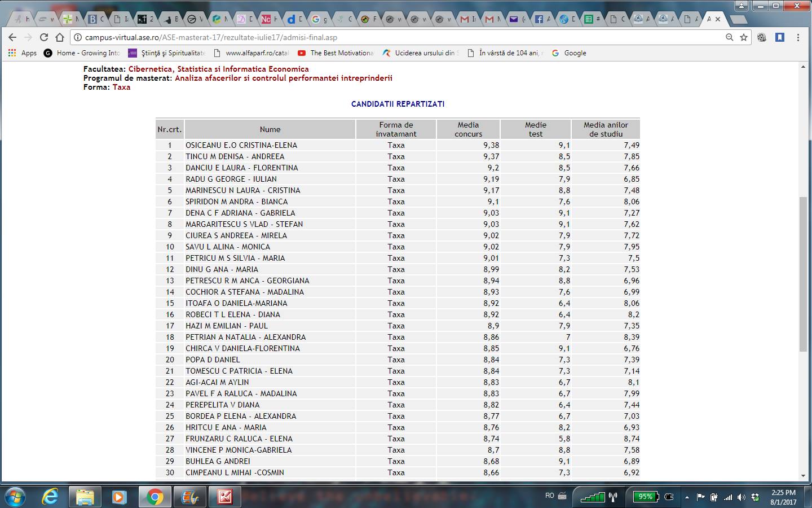The height and width of the screenshot is (508, 812).
Task: Open Windows Explorer folder from taskbar
Action: pyautogui.click(x=85, y=497)
